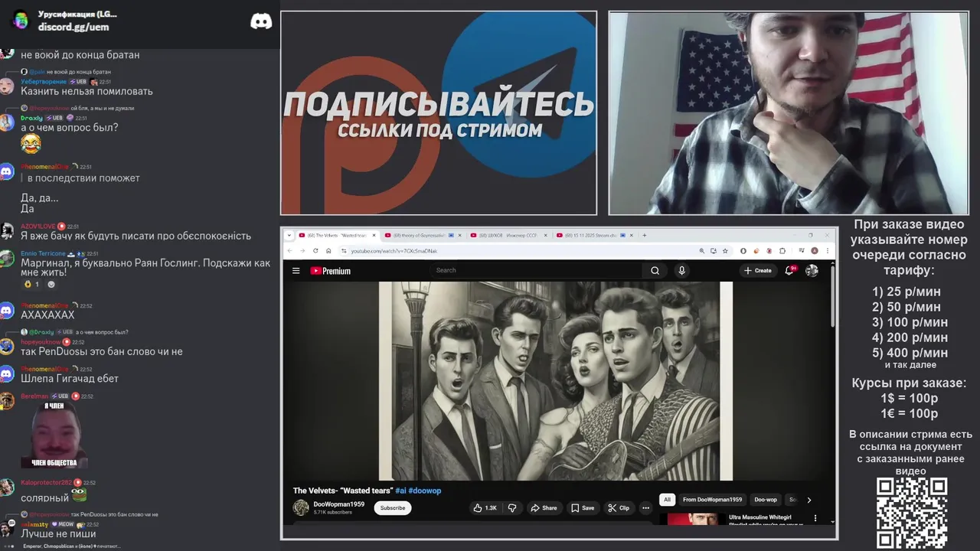Image resolution: width=980 pixels, height=551 pixels.
Task: Open more video actions ellipsis button
Action: pos(645,507)
